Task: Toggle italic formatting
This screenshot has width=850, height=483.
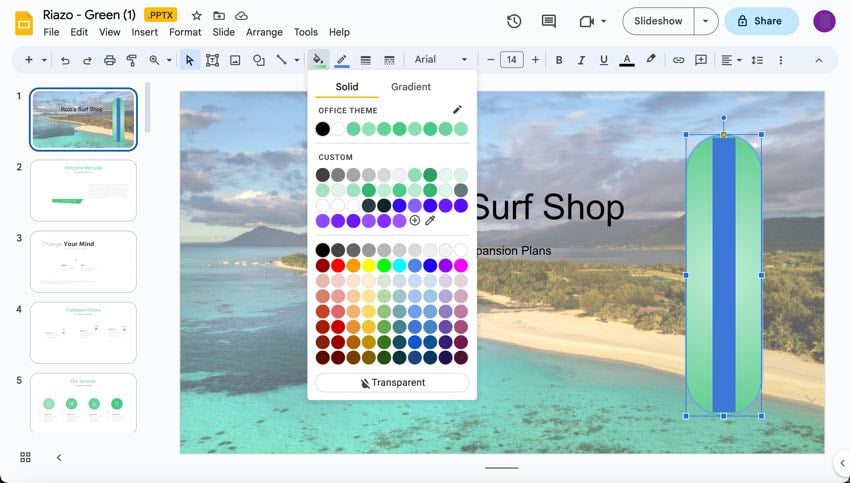Action: (581, 60)
